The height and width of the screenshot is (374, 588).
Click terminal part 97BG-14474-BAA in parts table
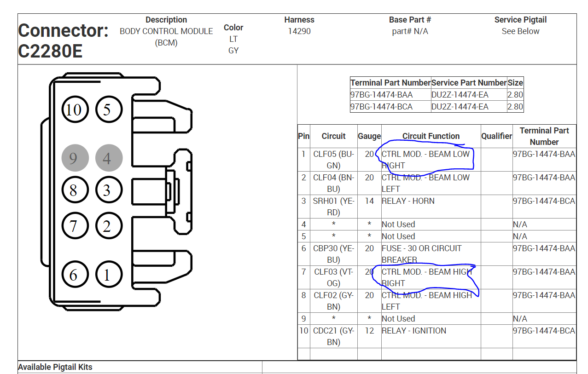[x=381, y=95]
